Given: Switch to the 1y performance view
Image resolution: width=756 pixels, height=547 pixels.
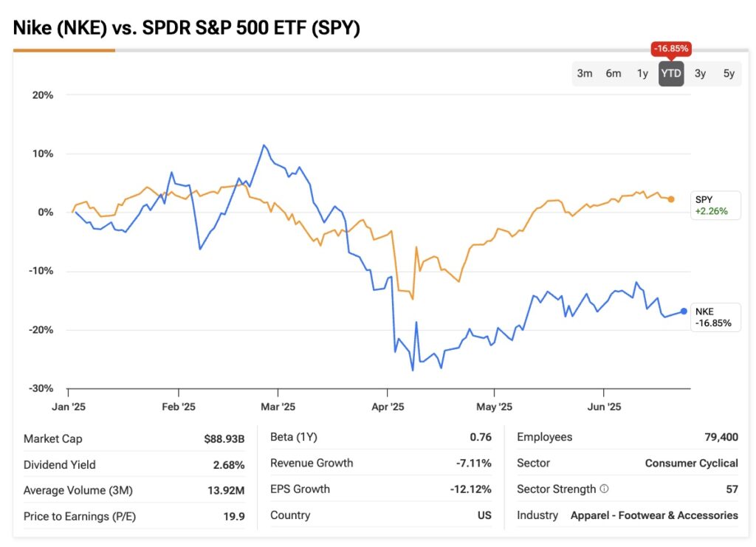Looking at the screenshot, I should [642, 73].
